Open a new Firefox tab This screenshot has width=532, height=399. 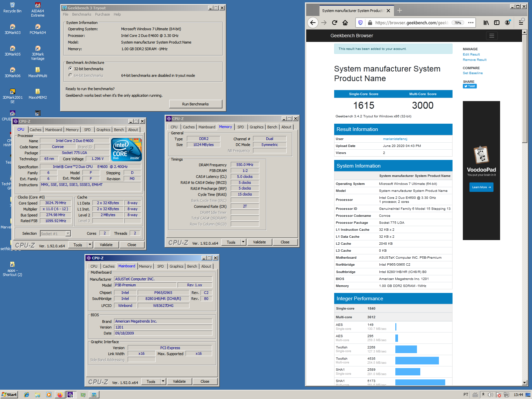[x=400, y=11]
